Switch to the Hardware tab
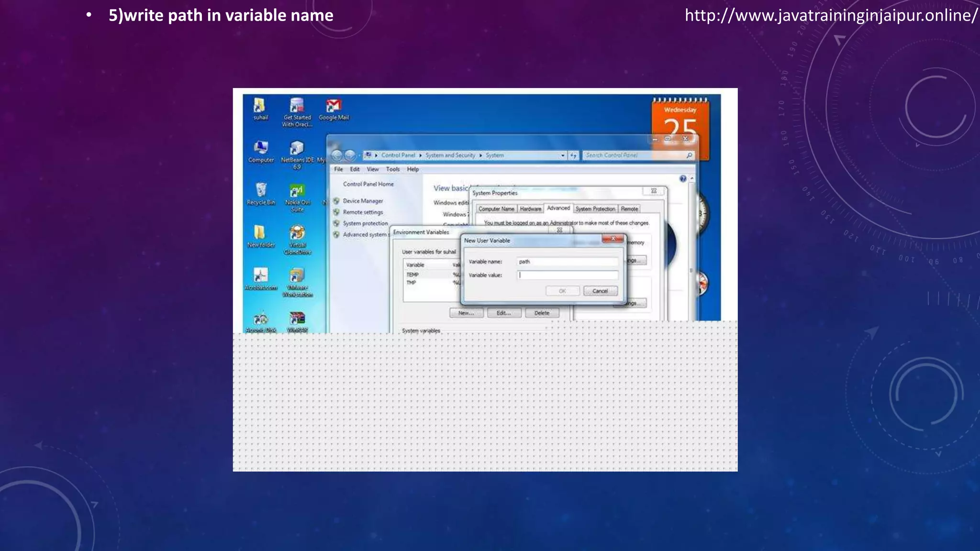The height and width of the screenshot is (551, 980). click(x=530, y=209)
